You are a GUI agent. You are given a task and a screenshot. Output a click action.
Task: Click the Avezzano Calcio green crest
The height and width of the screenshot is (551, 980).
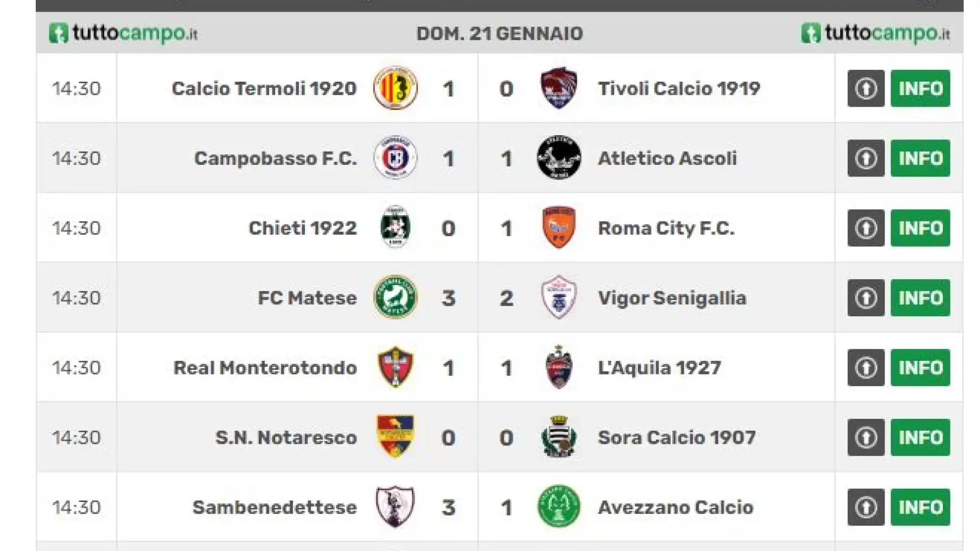(558, 507)
